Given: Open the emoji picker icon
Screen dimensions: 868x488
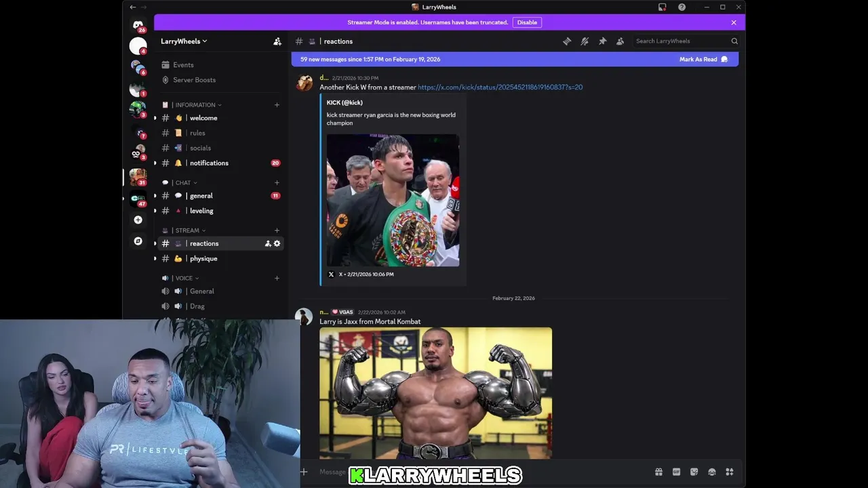Looking at the screenshot, I should click(711, 472).
